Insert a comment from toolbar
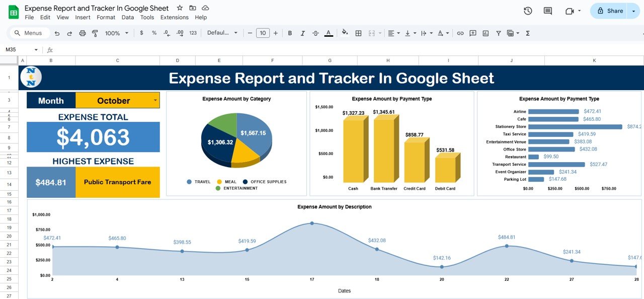Screen dimensions: 644x299 [473, 33]
